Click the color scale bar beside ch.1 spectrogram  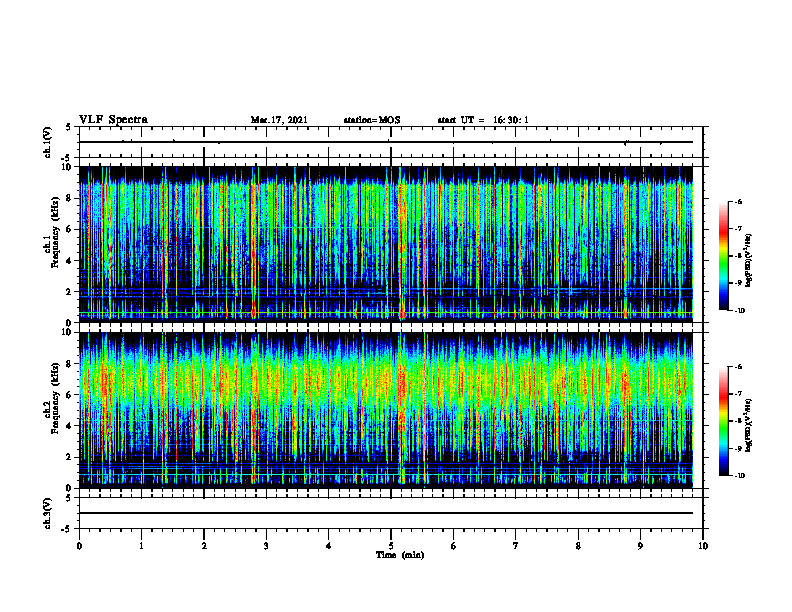click(723, 256)
